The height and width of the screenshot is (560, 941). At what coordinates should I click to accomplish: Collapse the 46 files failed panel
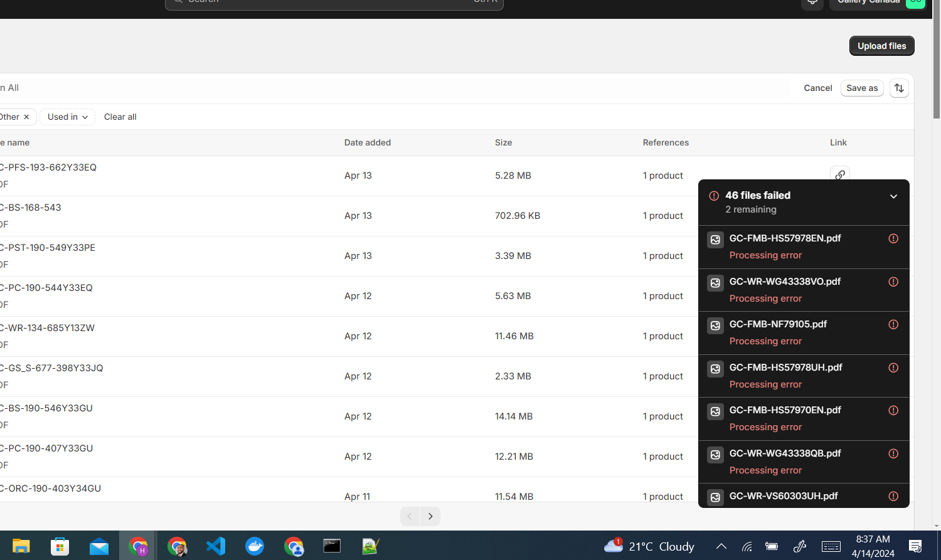click(893, 196)
